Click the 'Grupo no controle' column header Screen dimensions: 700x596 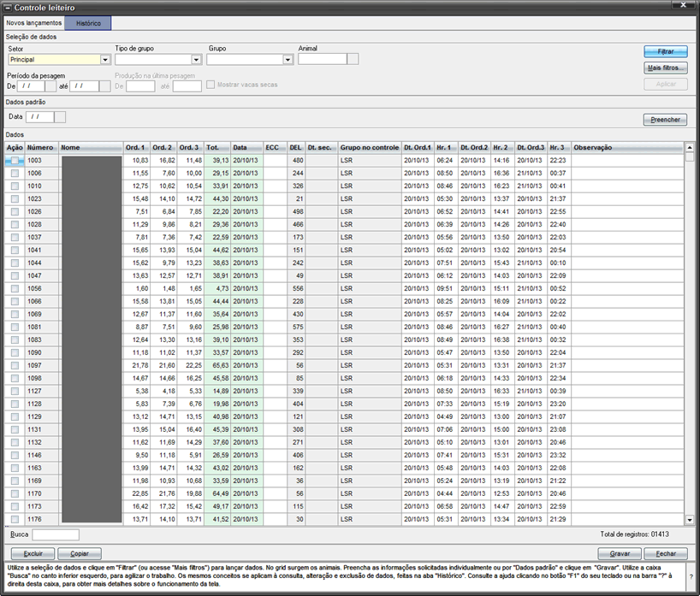coord(370,148)
